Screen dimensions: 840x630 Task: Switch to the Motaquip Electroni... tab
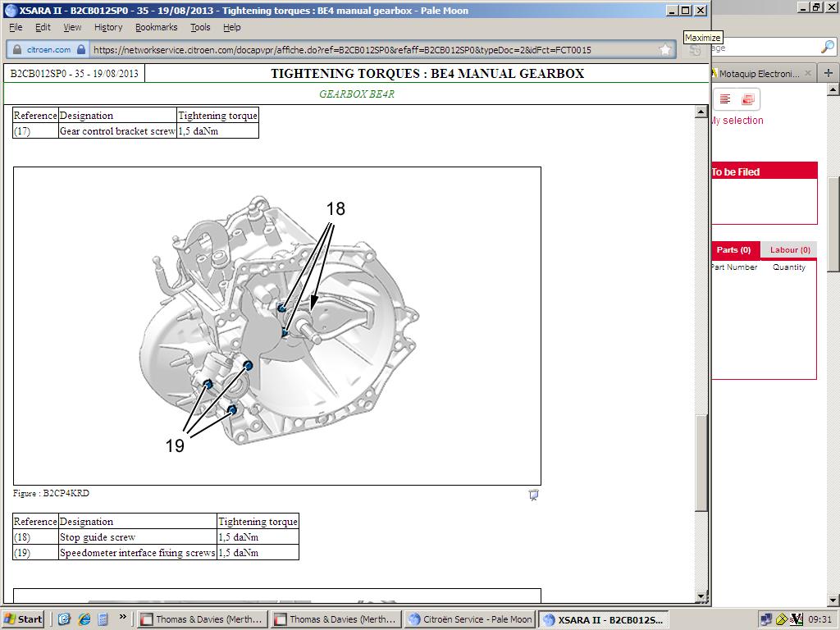click(x=758, y=73)
